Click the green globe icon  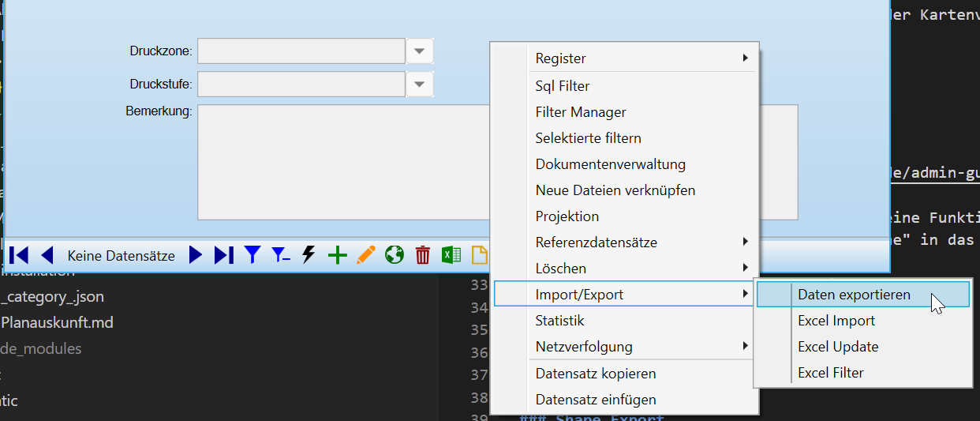click(395, 255)
